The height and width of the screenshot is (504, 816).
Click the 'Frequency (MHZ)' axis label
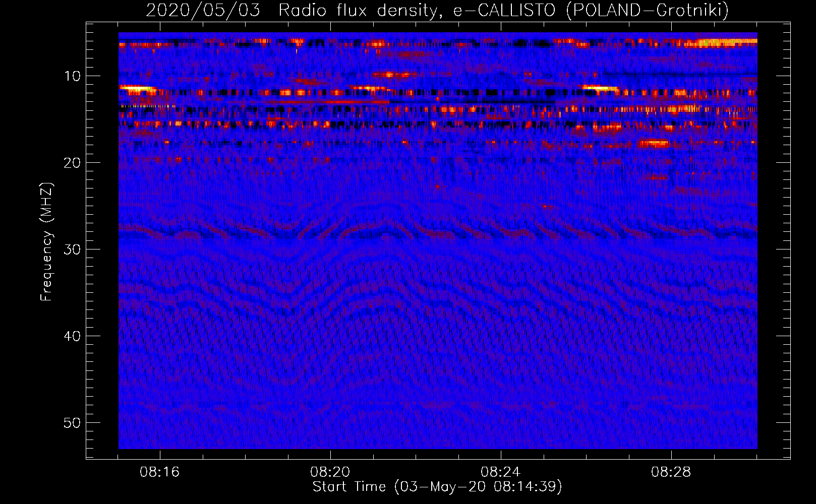click(46, 242)
